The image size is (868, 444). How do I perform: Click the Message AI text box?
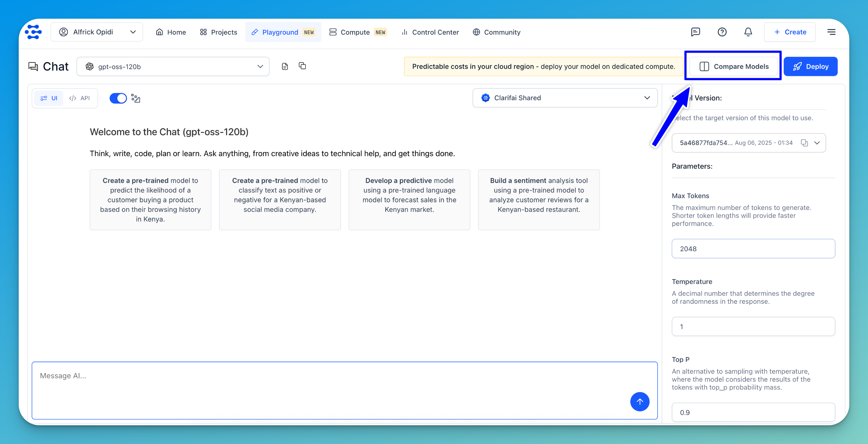coord(344,390)
